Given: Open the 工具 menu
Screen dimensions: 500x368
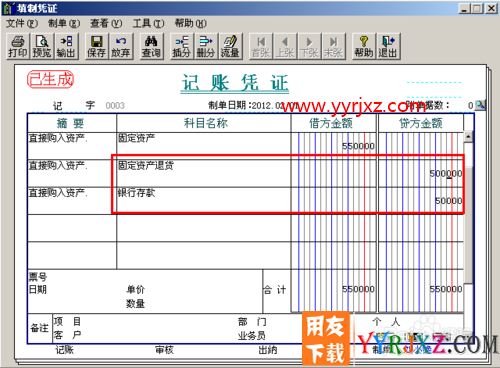Looking at the screenshot, I should (x=148, y=23).
